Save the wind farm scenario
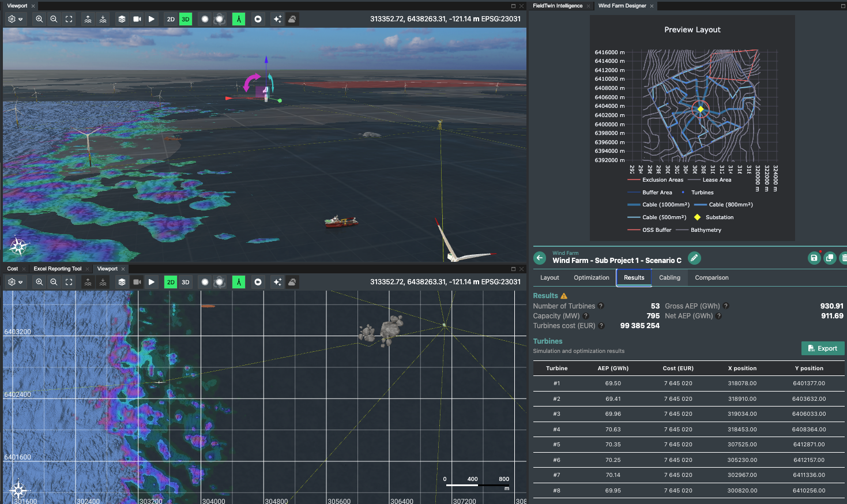This screenshot has width=847, height=504. 814,258
